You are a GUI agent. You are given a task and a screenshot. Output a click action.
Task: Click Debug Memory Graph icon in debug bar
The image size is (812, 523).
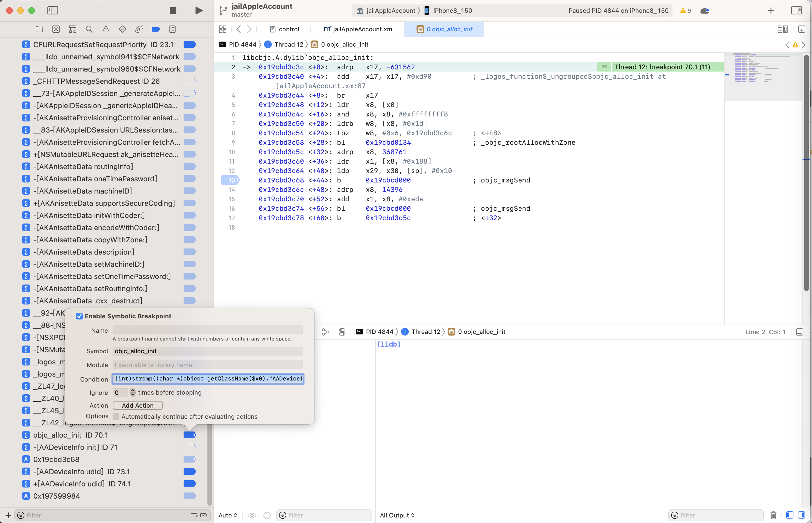pos(325,332)
